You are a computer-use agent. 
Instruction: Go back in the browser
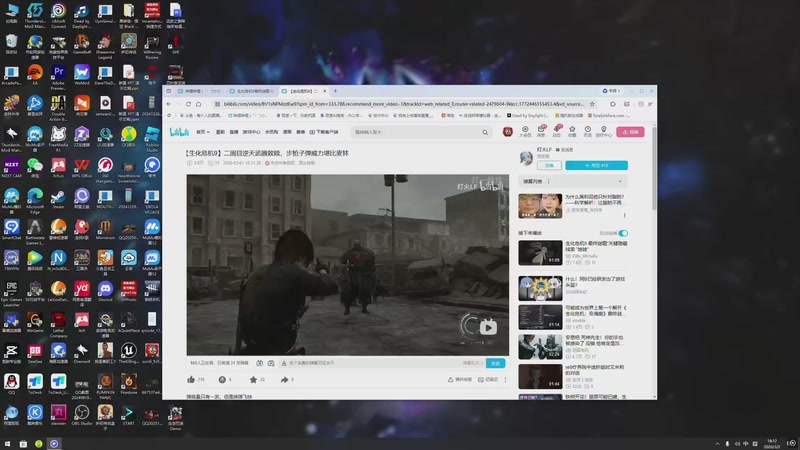169,104
